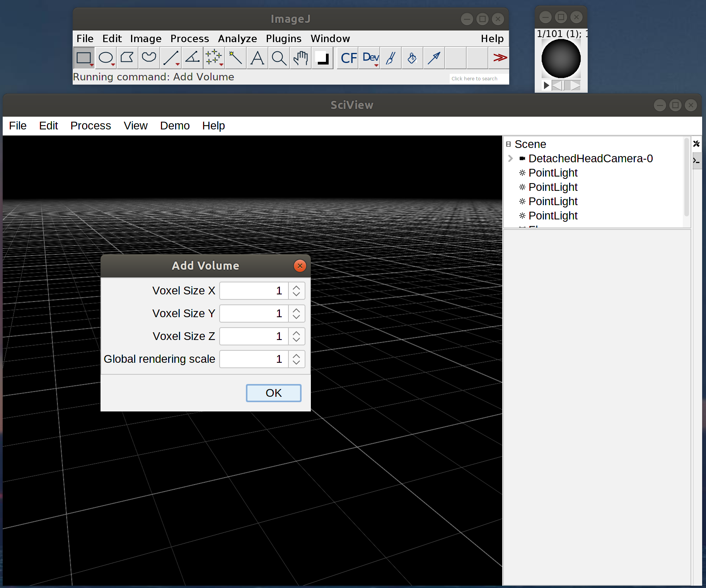The width and height of the screenshot is (706, 588).
Task: Select the Magnifying glass zoom tool
Action: pos(279,58)
